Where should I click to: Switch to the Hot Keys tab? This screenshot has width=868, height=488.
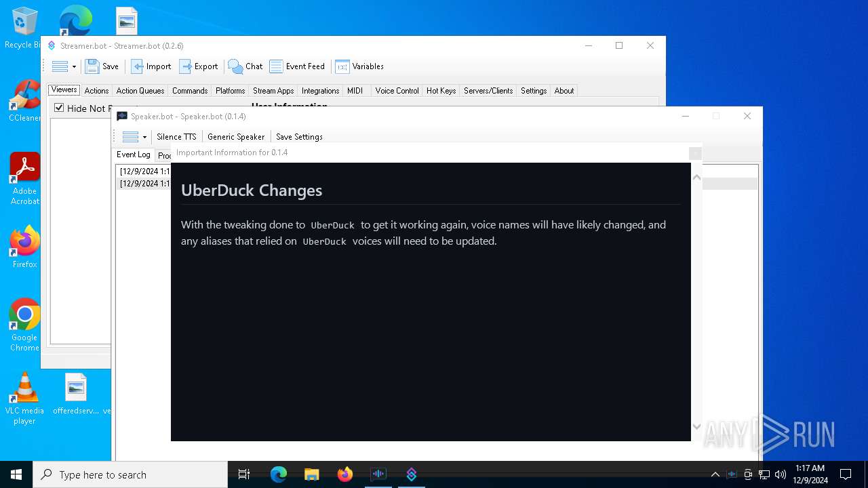coord(441,91)
